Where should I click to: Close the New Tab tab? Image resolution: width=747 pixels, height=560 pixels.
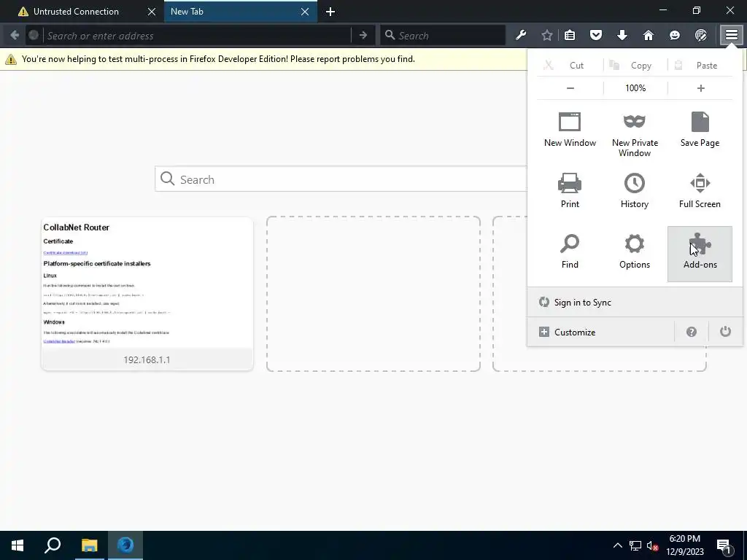click(305, 12)
